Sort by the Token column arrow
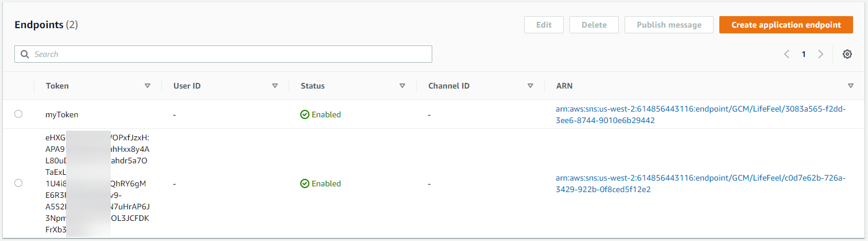The width and height of the screenshot is (868, 241). (148, 86)
